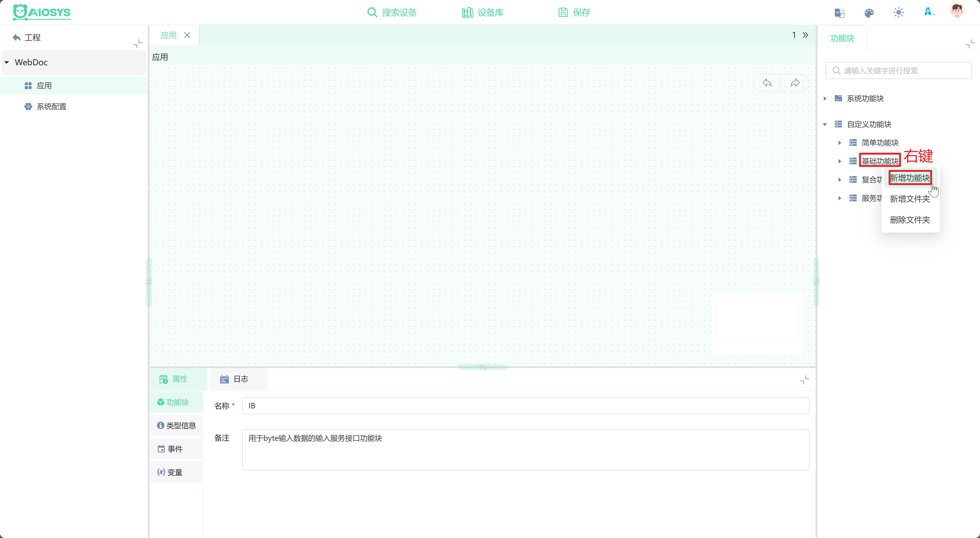The width and height of the screenshot is (980, 538).
Task: Select the 功能块 property section
Action: tap(176, 402)
